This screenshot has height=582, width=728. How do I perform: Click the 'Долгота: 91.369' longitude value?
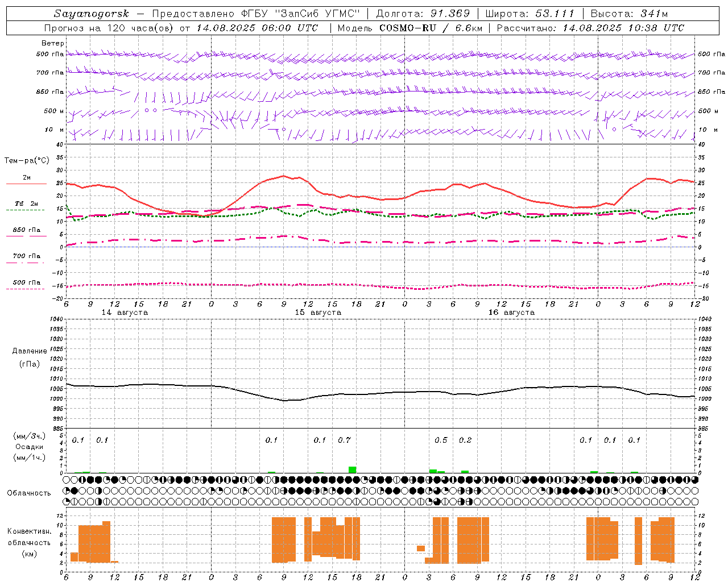click(x=423, y=14)
